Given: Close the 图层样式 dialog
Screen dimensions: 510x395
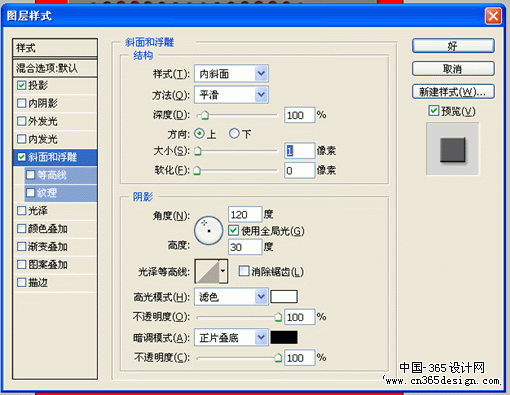Looking at the screenshot, I should [x=493, y=16].
